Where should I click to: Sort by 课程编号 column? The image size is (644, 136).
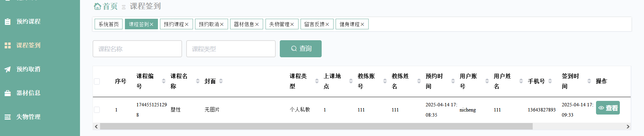(164, 81)
